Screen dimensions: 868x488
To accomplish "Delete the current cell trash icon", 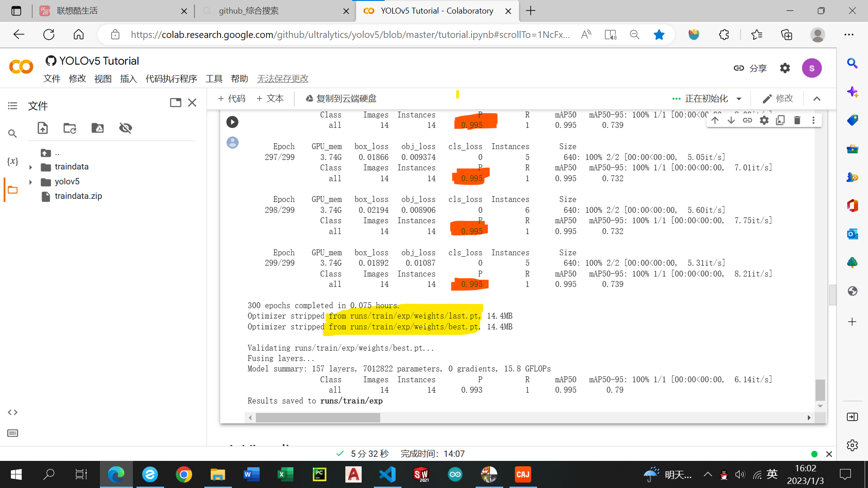I will coord(797,120).
